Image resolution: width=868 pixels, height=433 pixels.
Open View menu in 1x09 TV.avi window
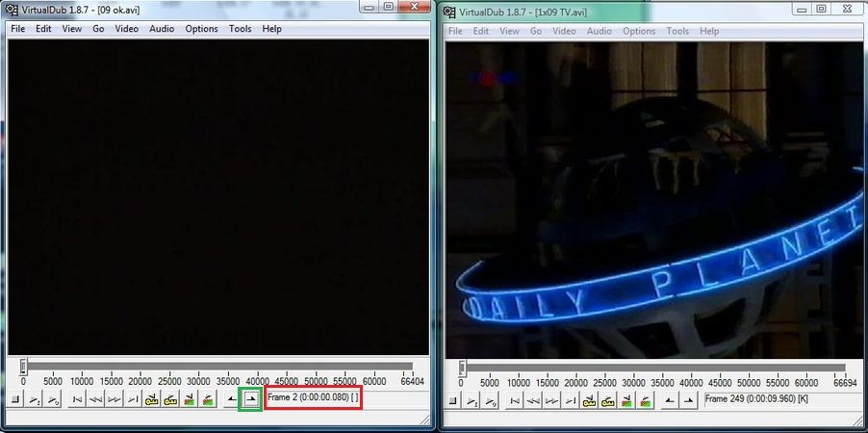[x=509, y=31]
